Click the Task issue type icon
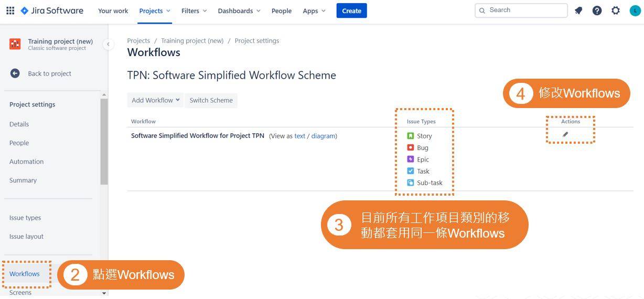The height and width of the screenshot is (299, 644). click(x=411, y=171)
